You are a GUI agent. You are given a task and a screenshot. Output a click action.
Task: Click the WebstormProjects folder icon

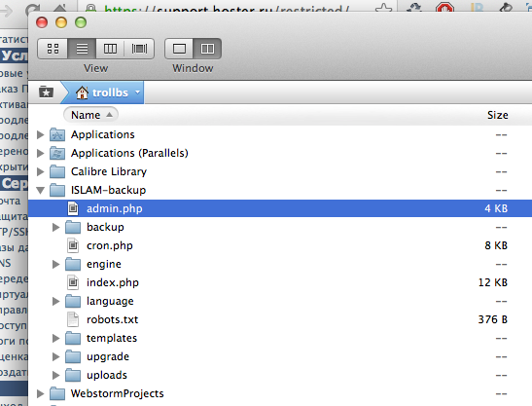tap(57, 393)
